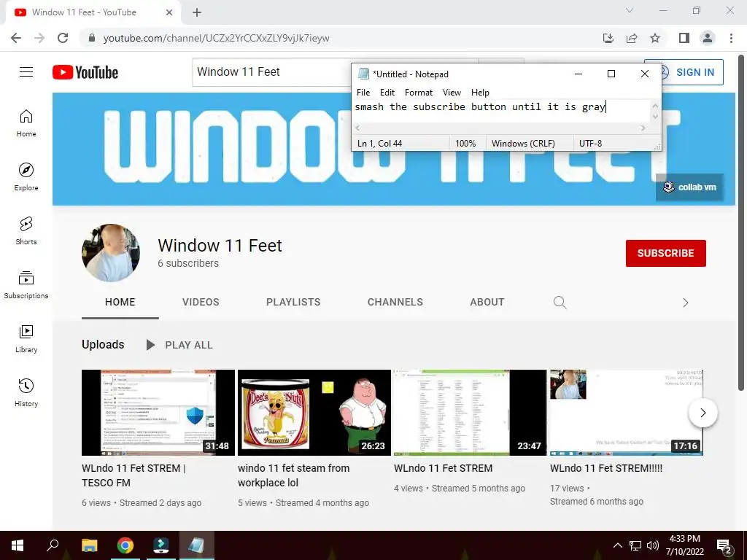This screenshot has height=560, width=747.
Task: Click the install app icon in address bar
Action: click(x=608, y=38)
